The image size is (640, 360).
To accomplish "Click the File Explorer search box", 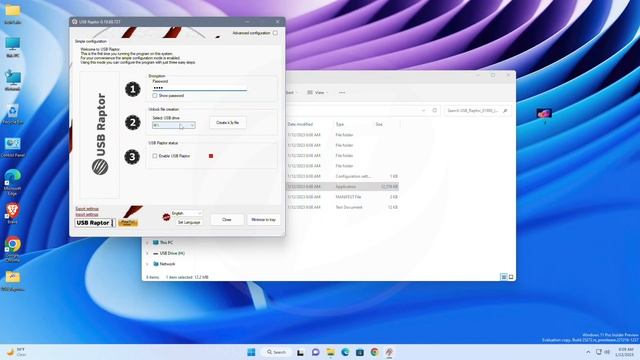I will pos(477,111).
